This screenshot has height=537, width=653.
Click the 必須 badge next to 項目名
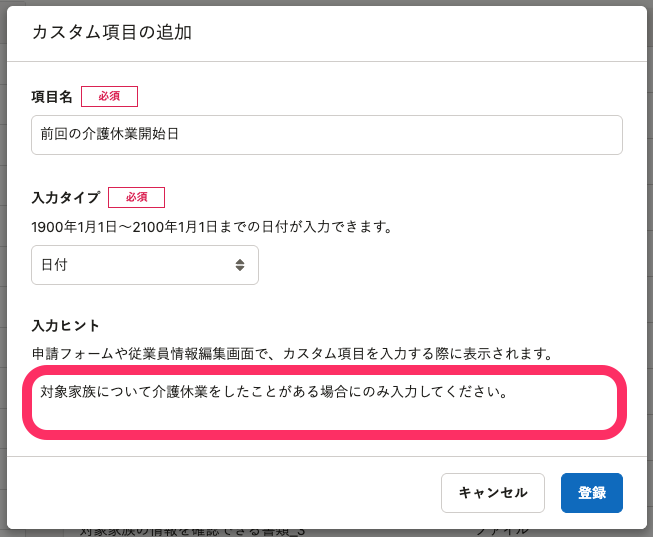109,96
